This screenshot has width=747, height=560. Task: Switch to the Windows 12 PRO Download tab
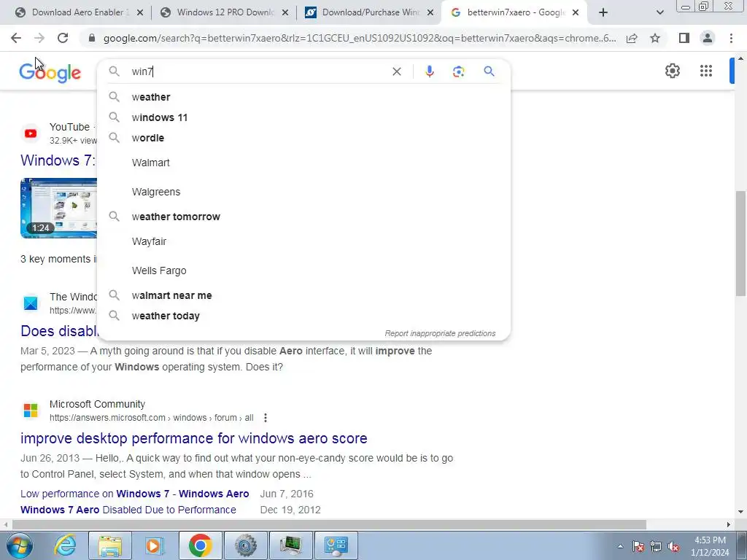(225, 12)
